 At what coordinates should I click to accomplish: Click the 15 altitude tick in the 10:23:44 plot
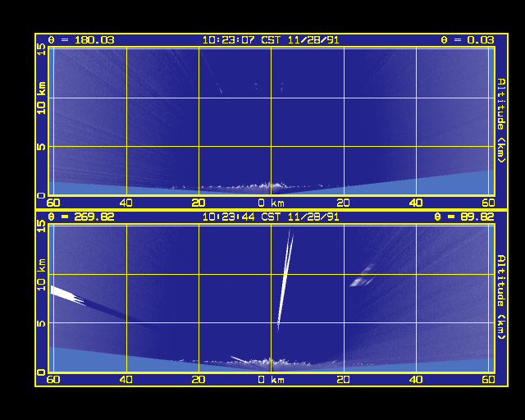tap(41, 226)
